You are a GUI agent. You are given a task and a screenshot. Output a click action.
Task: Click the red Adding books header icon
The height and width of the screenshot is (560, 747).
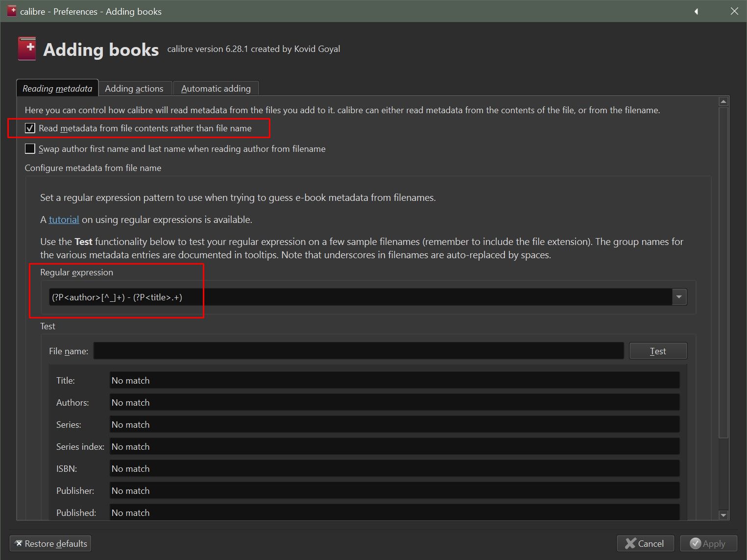click(27, 49)
